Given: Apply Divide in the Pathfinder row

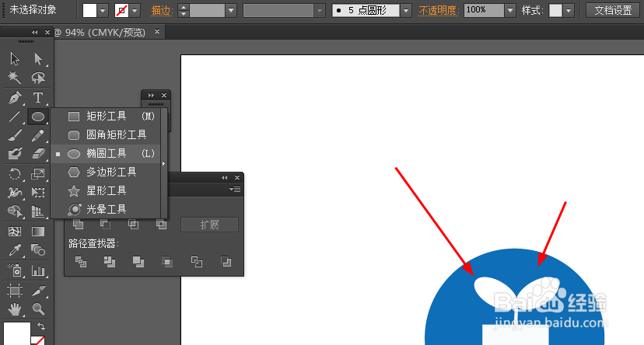Looking at the screenshot, I should [81, 262].
